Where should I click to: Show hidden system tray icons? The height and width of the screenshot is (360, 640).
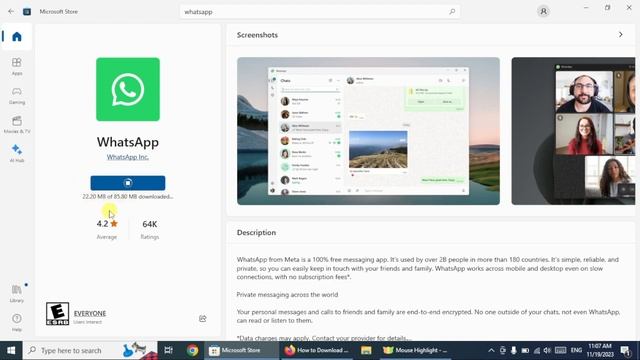[x=491, y=350]
